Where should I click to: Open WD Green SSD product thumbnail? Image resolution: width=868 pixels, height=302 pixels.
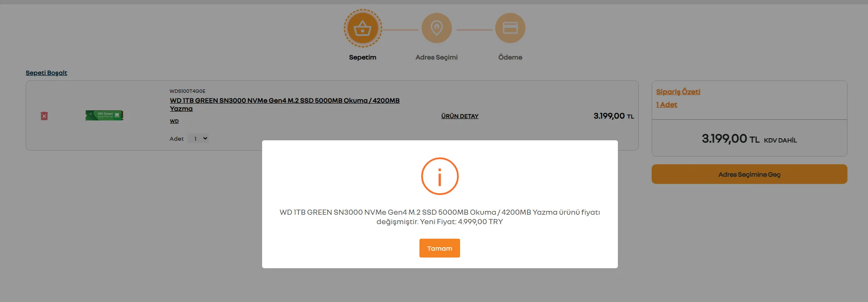[104, 115]
